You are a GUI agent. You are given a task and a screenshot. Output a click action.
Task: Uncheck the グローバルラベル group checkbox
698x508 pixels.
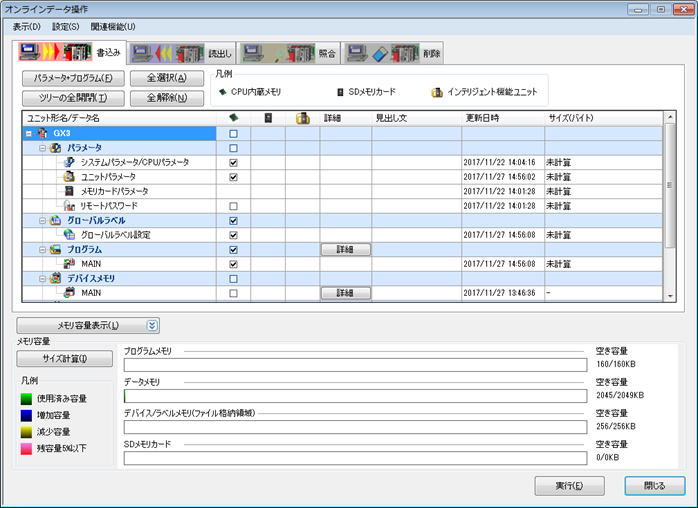point(233,220)
